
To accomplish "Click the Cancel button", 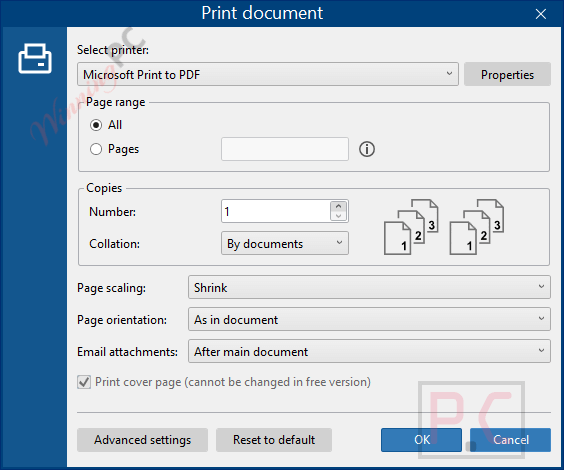I will point(510,440).
